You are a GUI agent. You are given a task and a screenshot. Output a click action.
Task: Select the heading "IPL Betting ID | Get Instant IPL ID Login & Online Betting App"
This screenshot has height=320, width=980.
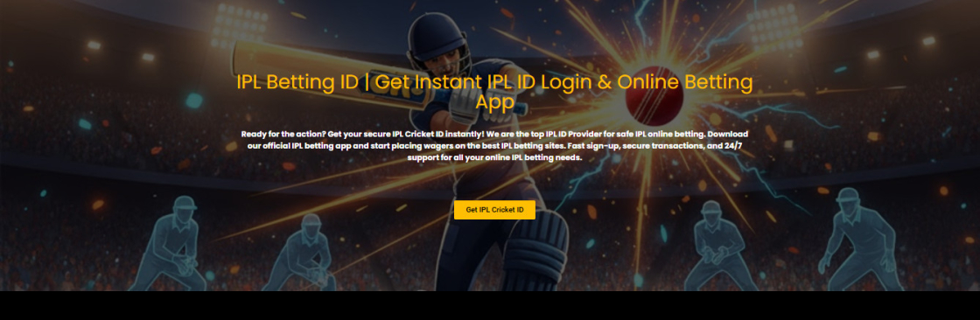pos(494,92)
